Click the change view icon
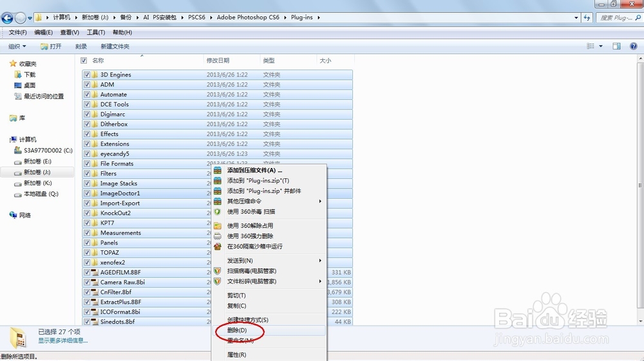Screen dimensions: 644x361 tap(591, 46)
